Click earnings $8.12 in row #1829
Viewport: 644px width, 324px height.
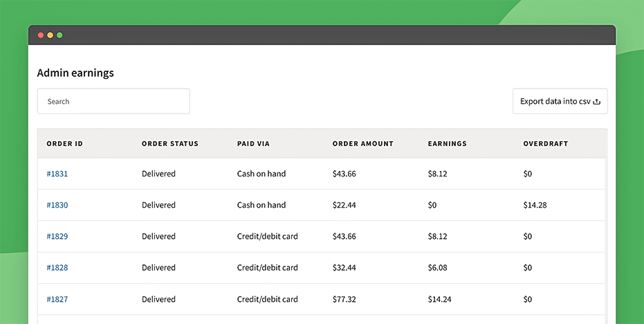(x=437, y=236)
